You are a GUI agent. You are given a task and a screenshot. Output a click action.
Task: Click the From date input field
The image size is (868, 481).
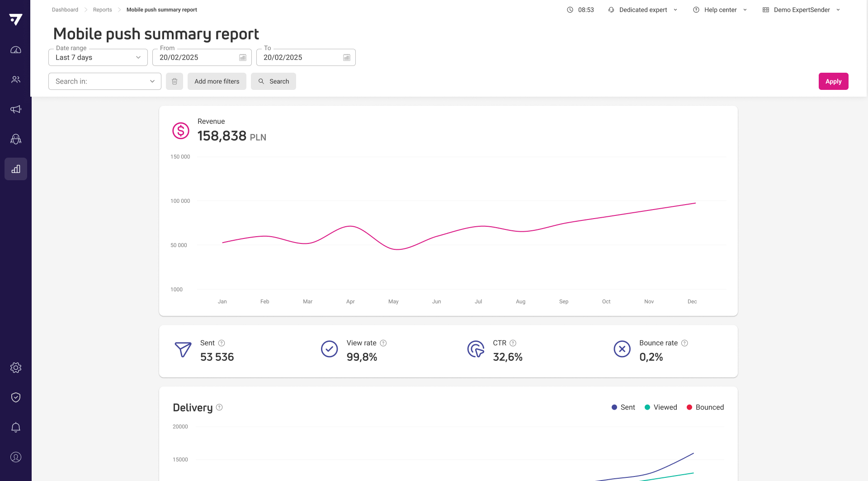[x=202, y=57]
